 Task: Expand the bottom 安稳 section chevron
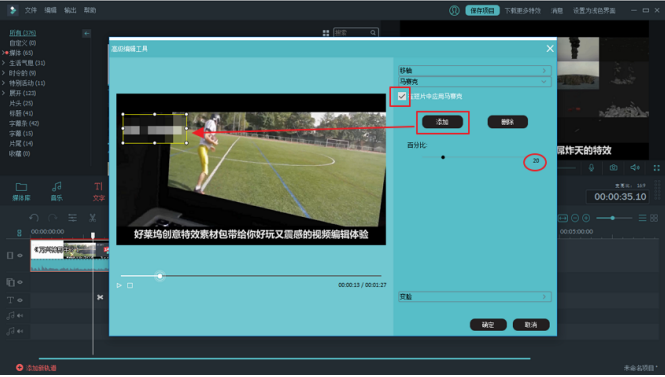coord(545,297)
